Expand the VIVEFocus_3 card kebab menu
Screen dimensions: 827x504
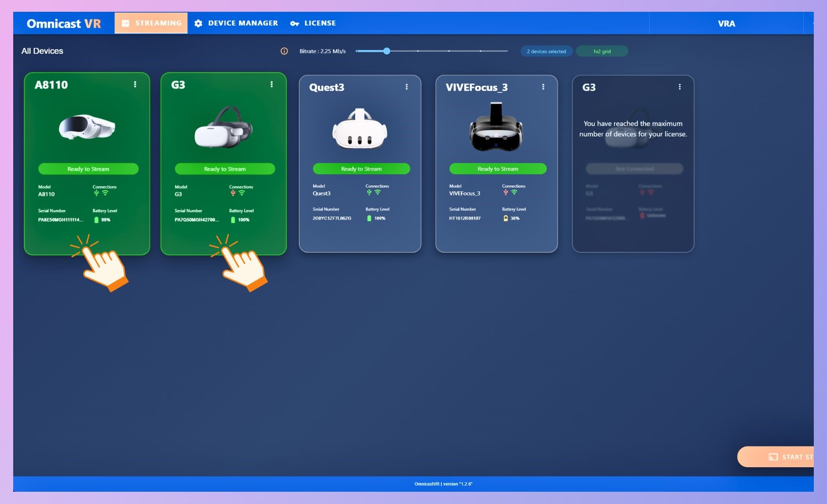point(543,87)
